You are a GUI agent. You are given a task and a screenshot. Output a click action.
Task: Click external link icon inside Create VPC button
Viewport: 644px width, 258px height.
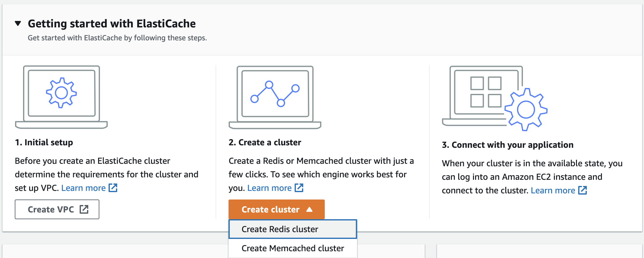coord(84,209)
